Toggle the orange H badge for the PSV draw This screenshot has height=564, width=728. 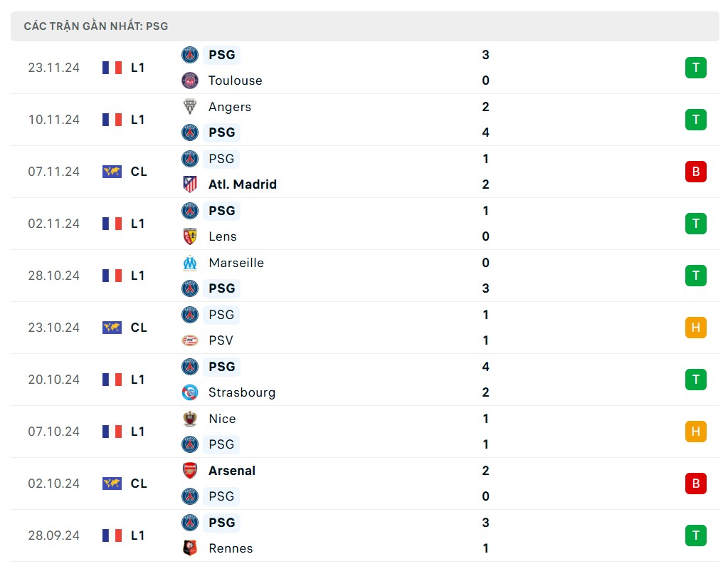695,328
